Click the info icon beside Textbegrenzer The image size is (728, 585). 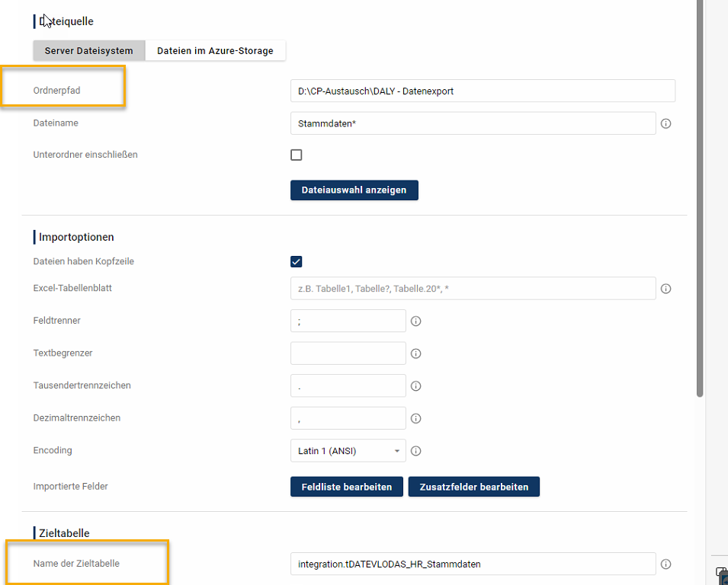pyautogui.click(x=416, y=353)
